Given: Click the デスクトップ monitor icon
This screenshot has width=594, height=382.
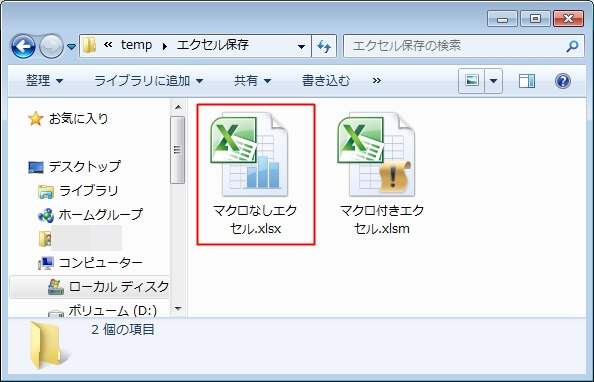Looking at the screenshot, I should pyautogui.click(x=36, y=167).
